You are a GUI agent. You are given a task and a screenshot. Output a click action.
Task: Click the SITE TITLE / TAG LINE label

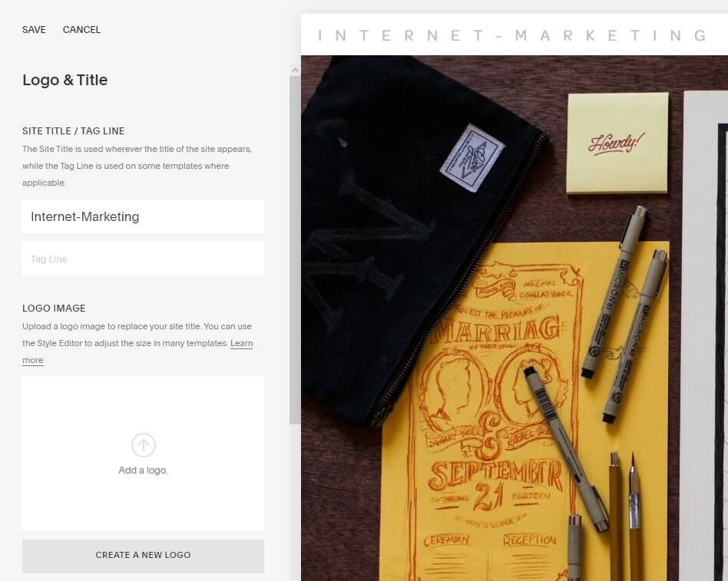pyautogui.click(x=74, y=131)
